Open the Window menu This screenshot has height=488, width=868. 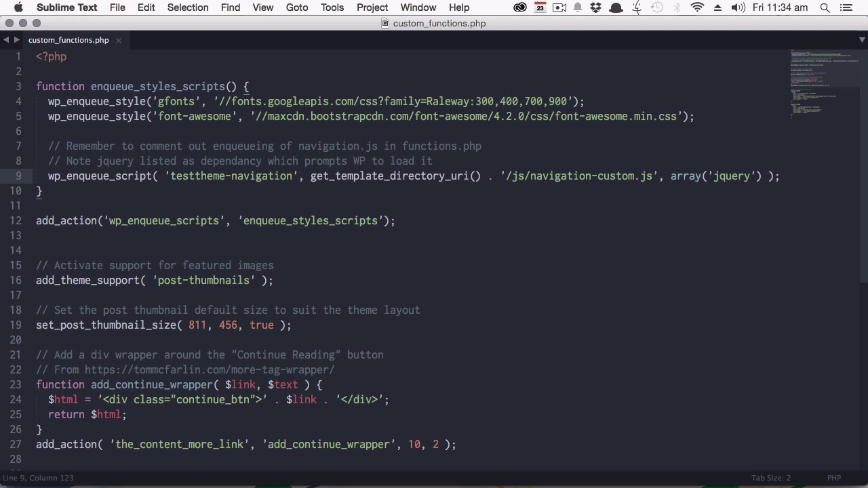coord(418,7)
